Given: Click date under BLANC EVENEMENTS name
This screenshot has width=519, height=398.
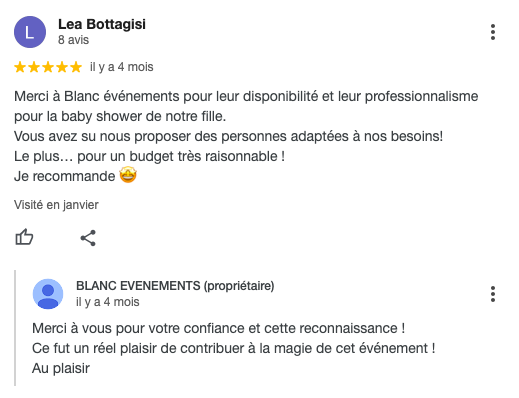Looking at the screenshot, I should tap(108, 302).
